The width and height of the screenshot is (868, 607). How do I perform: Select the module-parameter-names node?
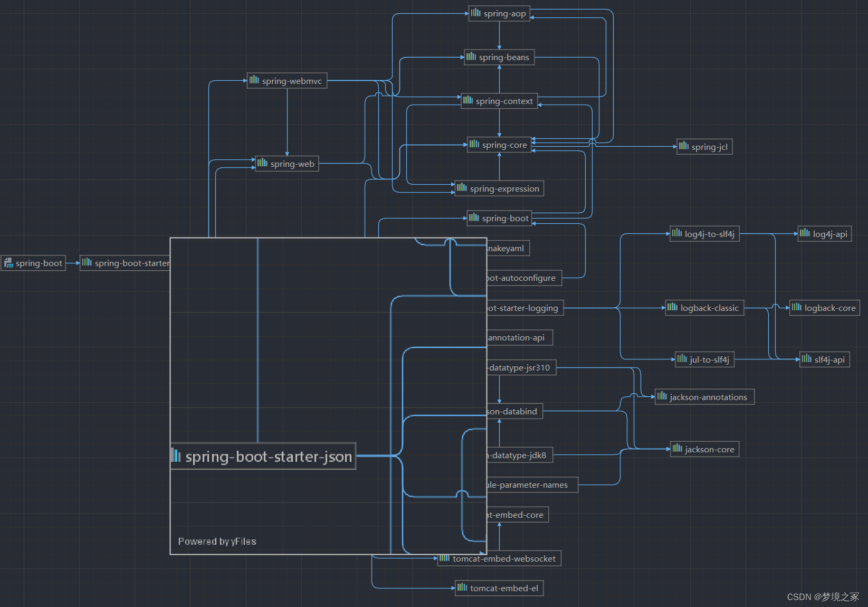coord(532,485)
